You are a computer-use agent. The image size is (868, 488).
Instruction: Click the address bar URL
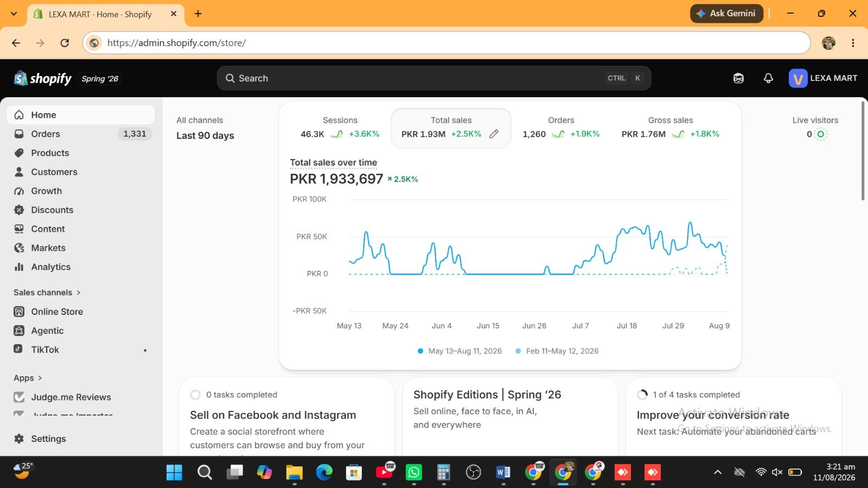[x=176, y=43]
